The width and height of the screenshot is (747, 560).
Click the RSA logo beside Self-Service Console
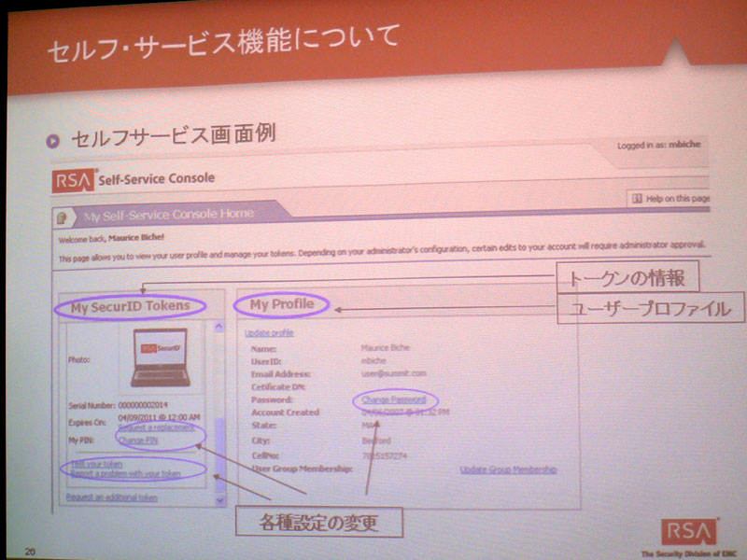coord(73,181)
